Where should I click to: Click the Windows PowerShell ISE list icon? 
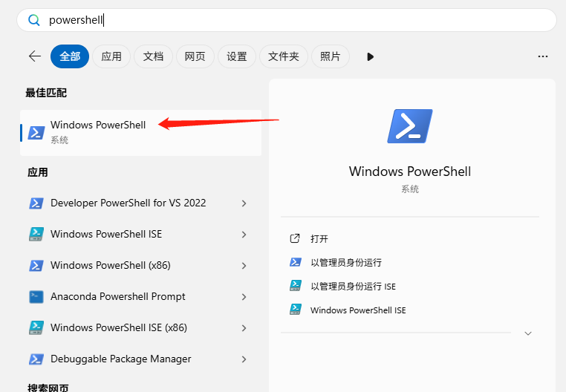pyautogui.click(x=36, y=235)
